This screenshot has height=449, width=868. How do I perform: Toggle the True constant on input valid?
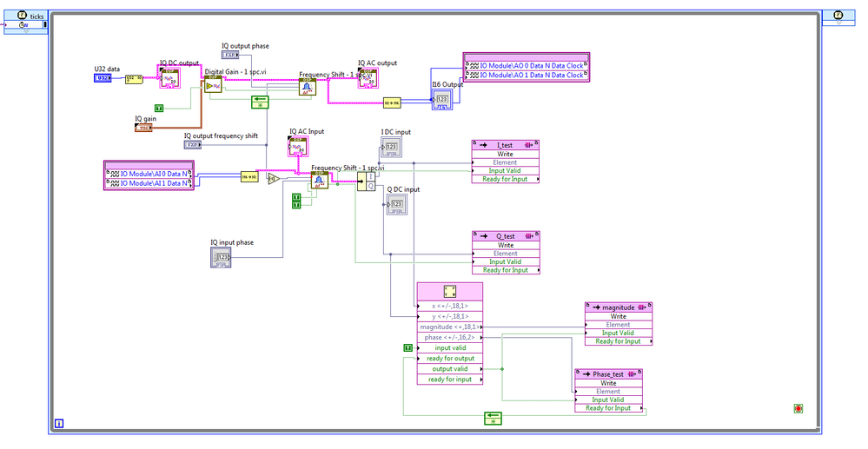coord(408,347)
